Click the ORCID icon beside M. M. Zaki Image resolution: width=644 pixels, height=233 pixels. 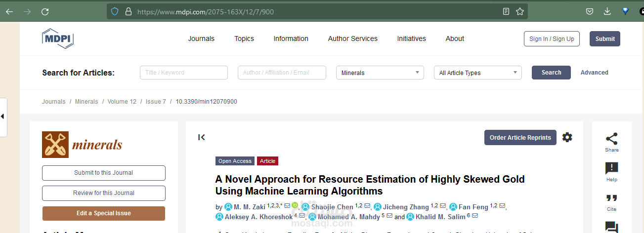[295, 205]
